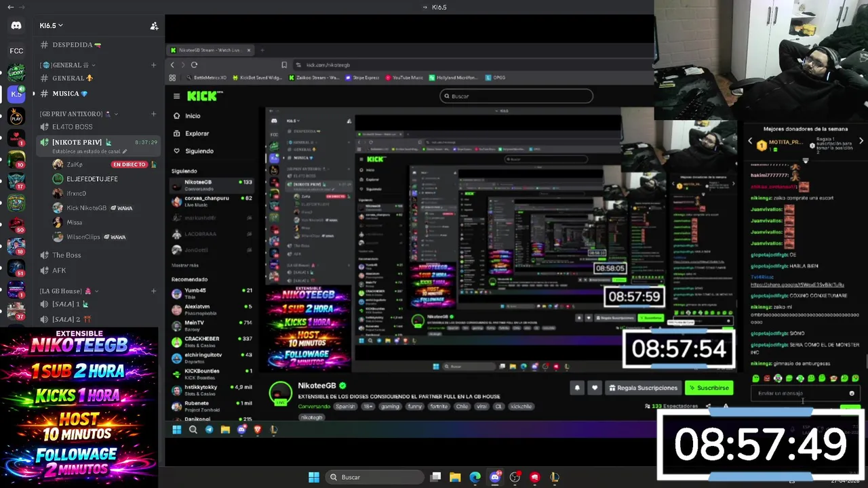Toggle follow heart icon for NikoteeGB
The width and height of the screenshot is (868, 488).
594,388
